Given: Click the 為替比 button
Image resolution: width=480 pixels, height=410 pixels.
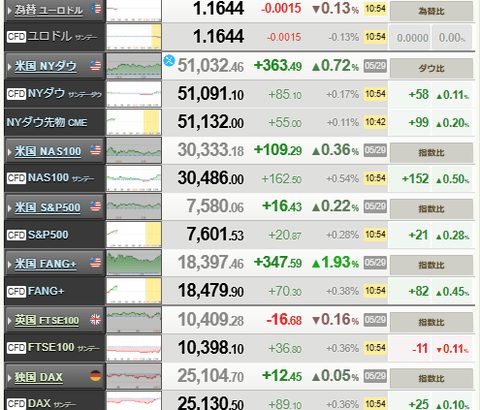Looking at the screenshot, I should click(x=431, y=11).
